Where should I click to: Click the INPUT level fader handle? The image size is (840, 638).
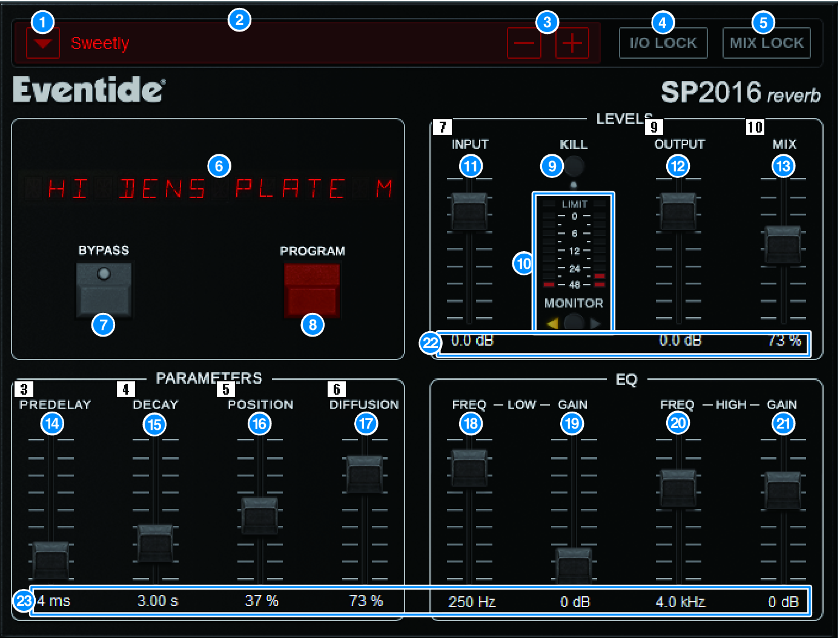[469, 212]
